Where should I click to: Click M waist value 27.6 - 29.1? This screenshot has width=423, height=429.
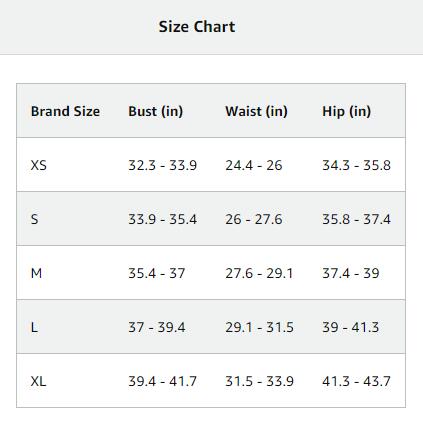click(x=259, y=273)
